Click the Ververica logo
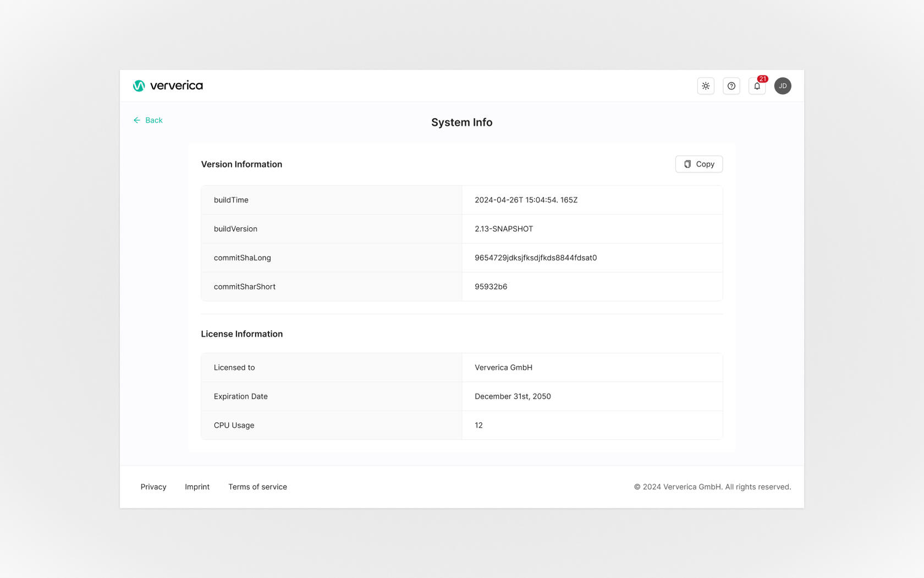924x578 pixels. tap(167, 85)
